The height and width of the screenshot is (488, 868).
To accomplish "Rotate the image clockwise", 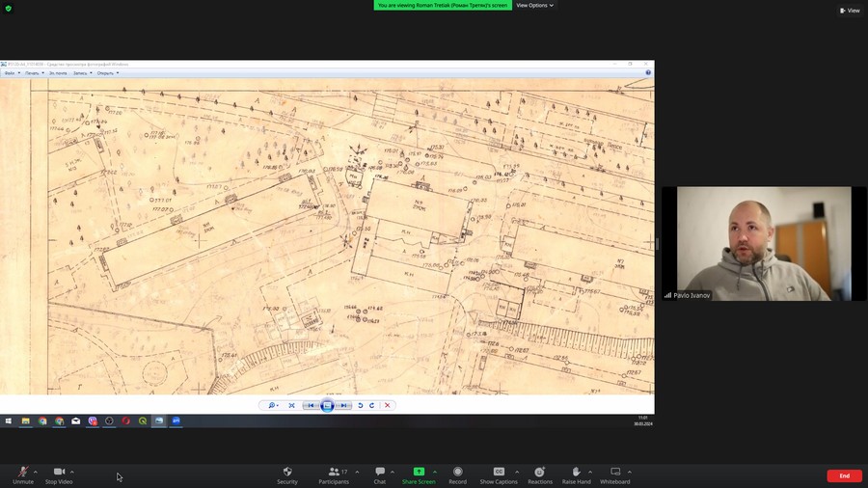I will pyautogui.click(x=372, y=406).
